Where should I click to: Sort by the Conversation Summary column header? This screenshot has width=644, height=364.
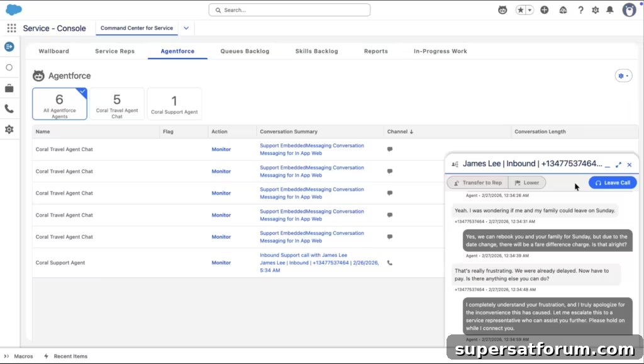click(320, 132)
